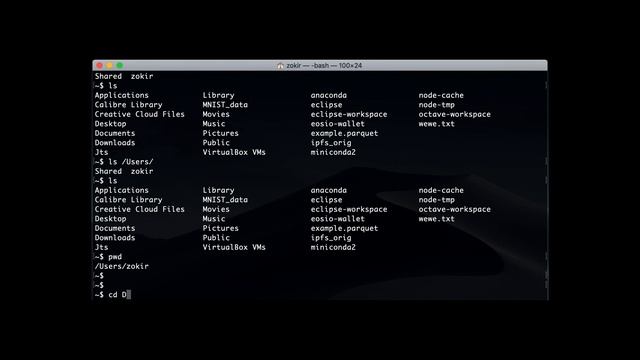Screen dimensions: 640x360
Task: Click 'Creative Cloud Files' in the listing nearest pwd
Action: click(x=140, y=209)
